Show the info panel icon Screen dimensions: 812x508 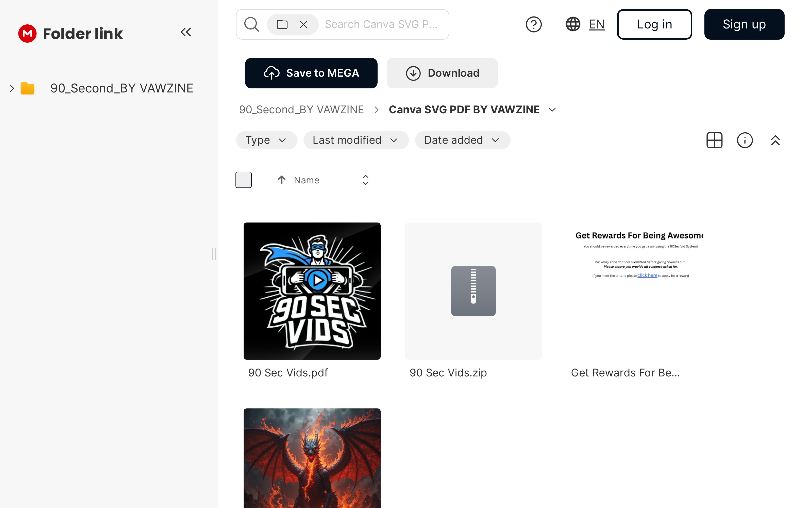coord(745,140)
